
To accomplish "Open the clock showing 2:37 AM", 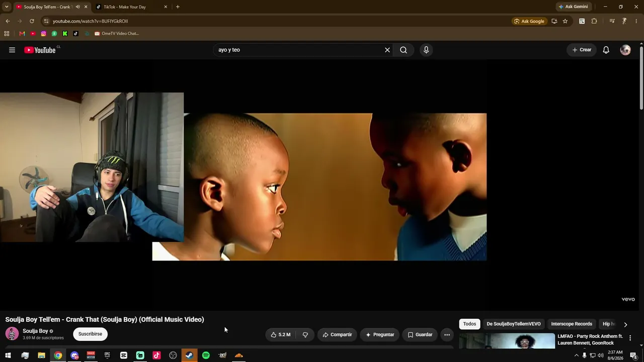I will 615,355.
